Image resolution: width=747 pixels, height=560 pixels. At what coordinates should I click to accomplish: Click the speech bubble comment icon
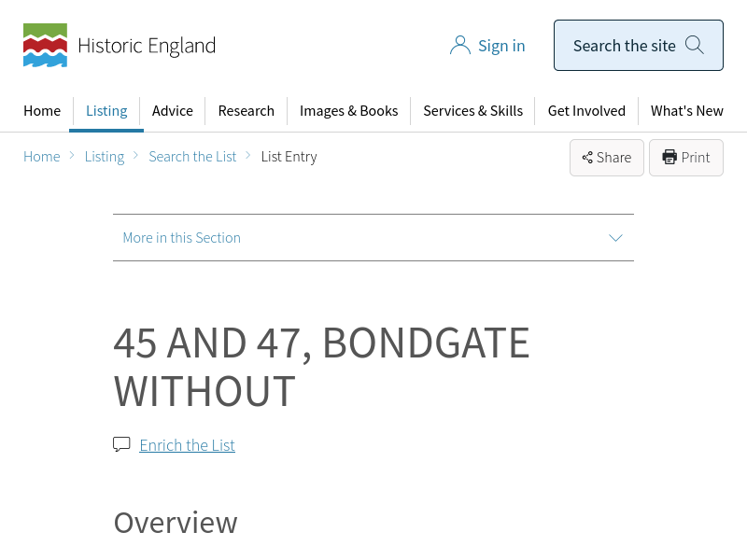tap(121, 444)
